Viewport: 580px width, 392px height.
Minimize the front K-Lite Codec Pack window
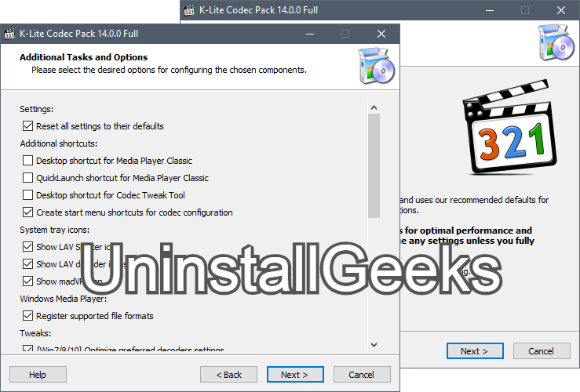click(310, 34)
